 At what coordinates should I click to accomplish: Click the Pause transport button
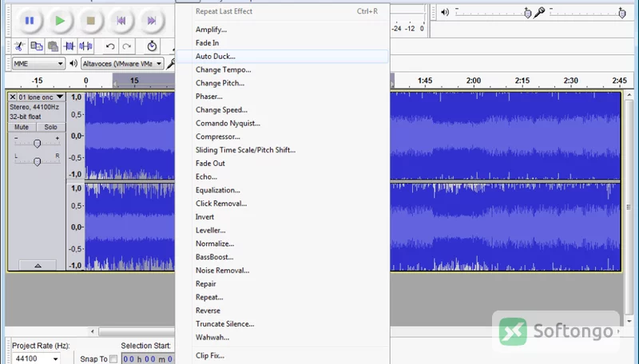coord(30,21)
